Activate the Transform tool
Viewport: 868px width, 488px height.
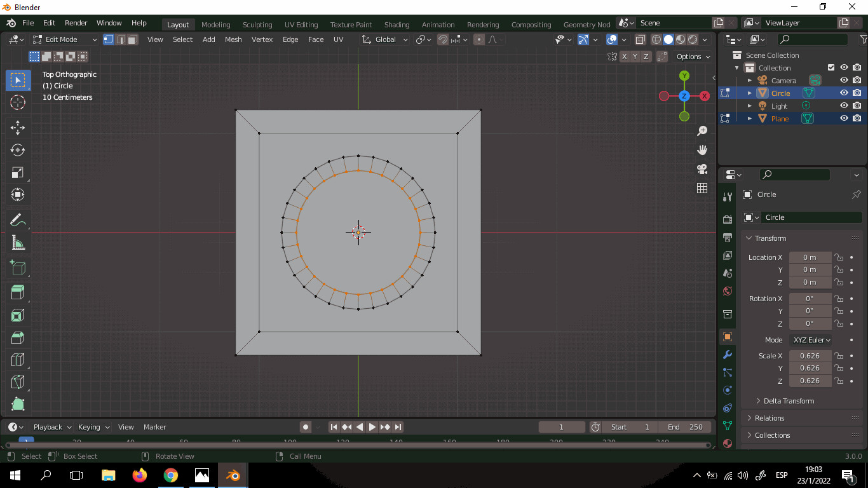click(x=18, y=194)
